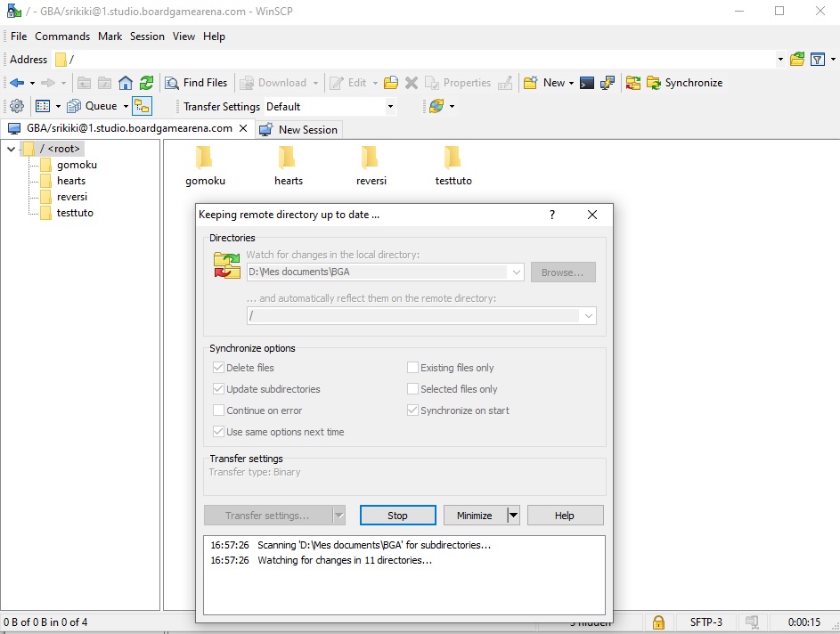Image resolution: width=840 pixels, height=634 pixels.
Task: Collapse the root node in the tree
Action: (11, 149)
